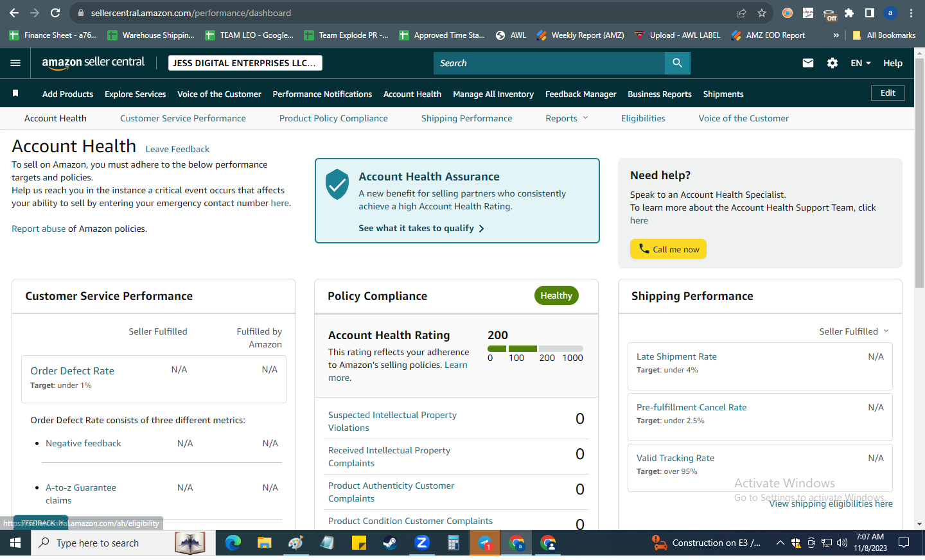Click the browser address bar URL
The width and height of the screenshot is (925, 560).
click(x=191, y=13)
